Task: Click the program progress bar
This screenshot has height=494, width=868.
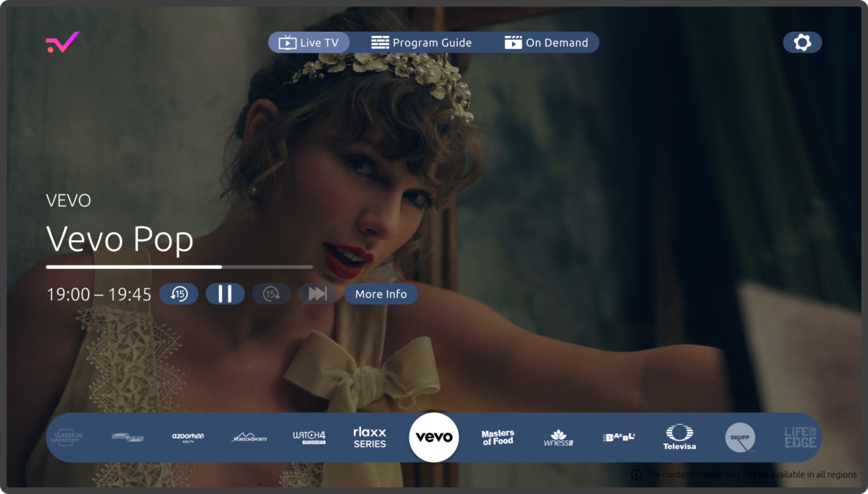Action: 179,267
